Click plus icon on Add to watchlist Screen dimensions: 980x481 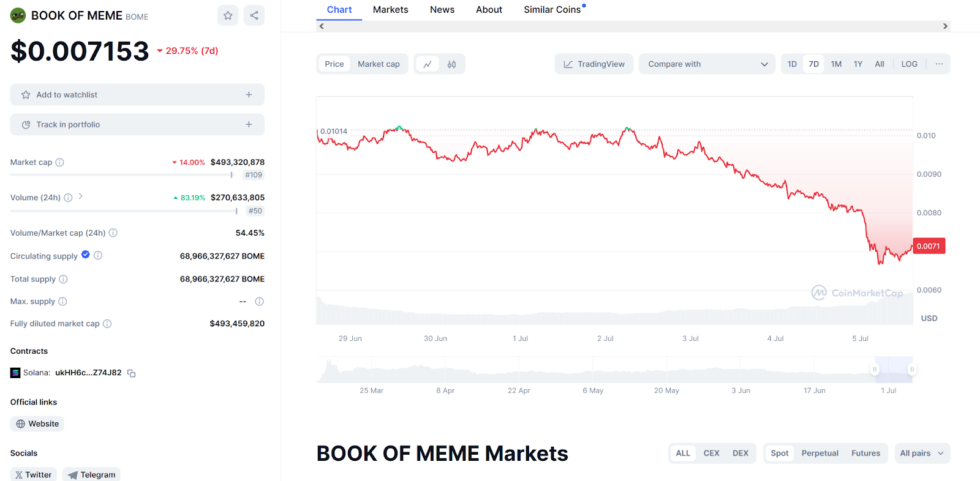pyautogui.click(x=249, y=95)
